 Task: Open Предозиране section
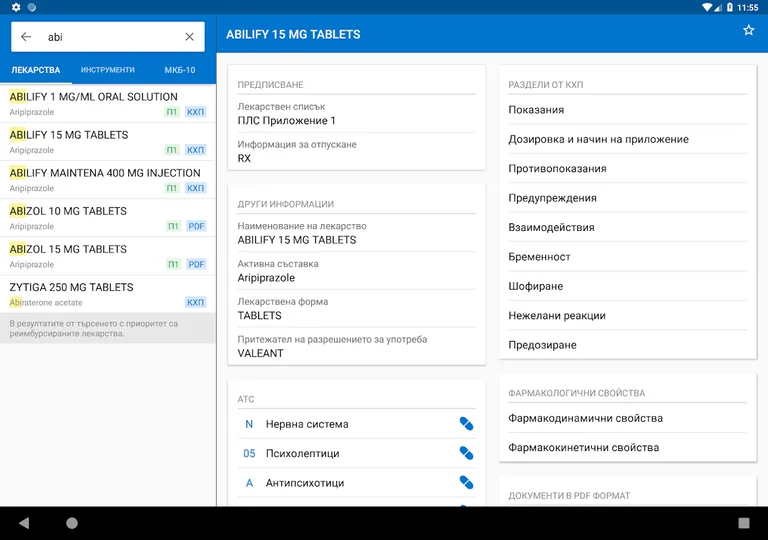point(627,345)
